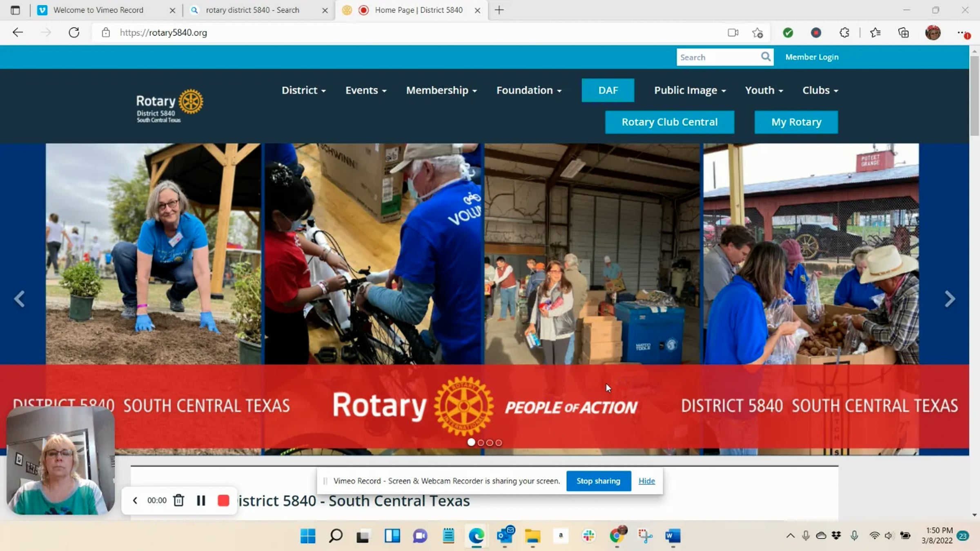Viewport: 980px width, 551px height.
Task: Click the Rotary District 5840 logo
Action: point(169,106)
